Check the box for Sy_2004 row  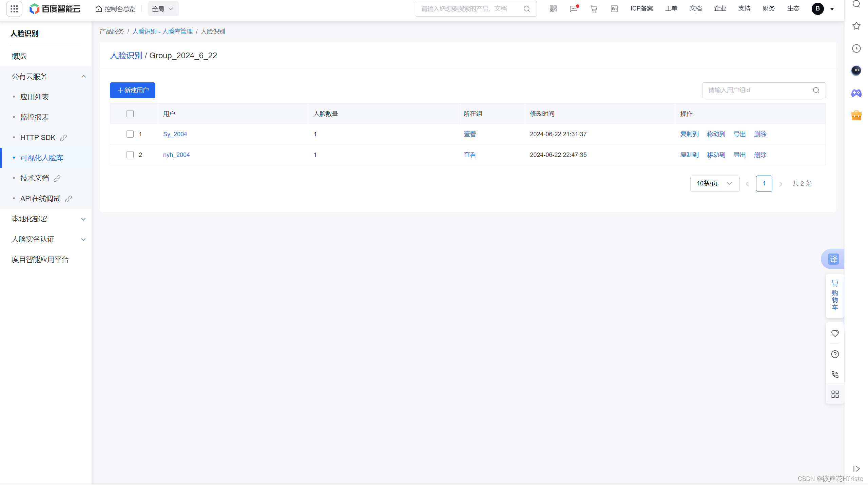(130, 134)
